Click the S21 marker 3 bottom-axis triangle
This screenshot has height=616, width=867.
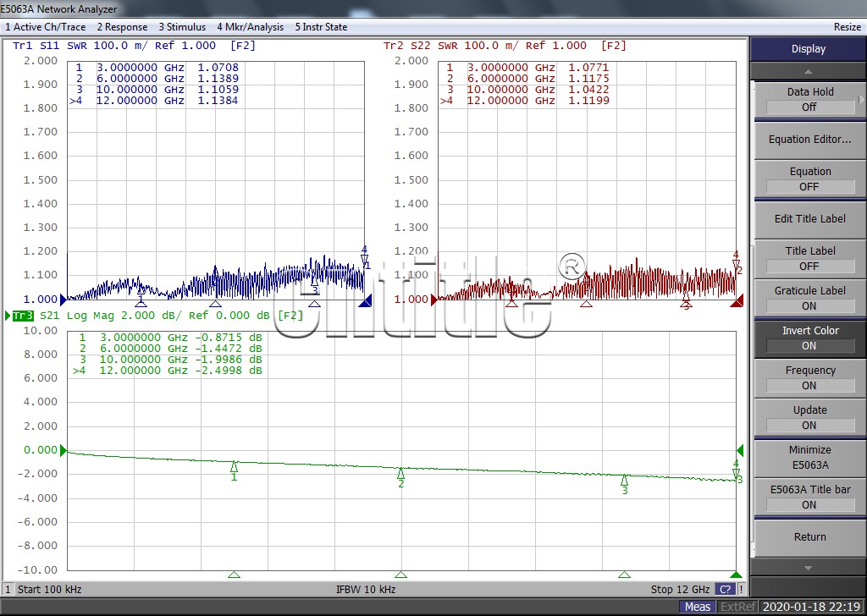pos(624,575)
